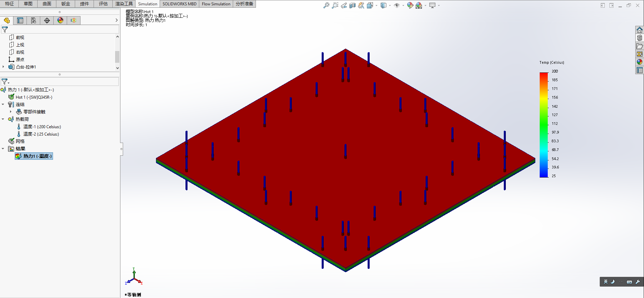644x298 pixels.
Task: Click the temperature legend color bar
Action: point(544,125)
